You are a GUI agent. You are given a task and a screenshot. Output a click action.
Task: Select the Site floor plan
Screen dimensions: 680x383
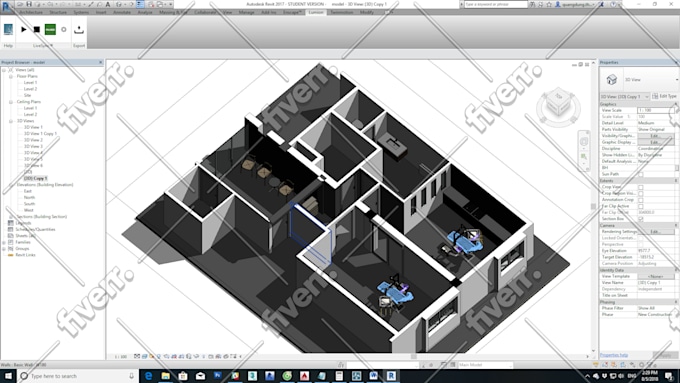27,95
